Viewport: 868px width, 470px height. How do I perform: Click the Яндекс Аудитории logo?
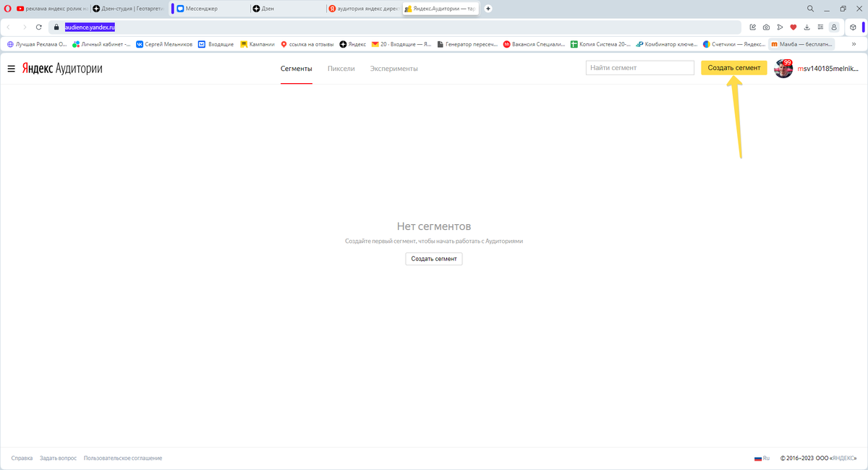[x=62, y=69]
